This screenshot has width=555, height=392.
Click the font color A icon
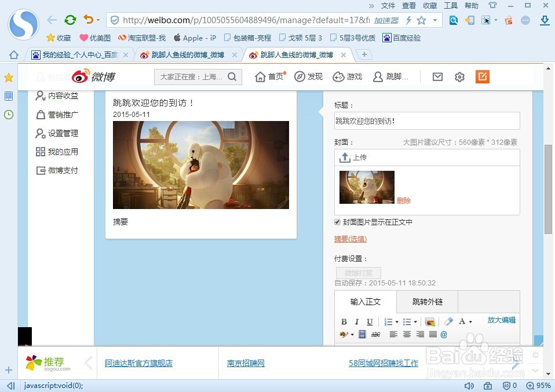point(462,321)
